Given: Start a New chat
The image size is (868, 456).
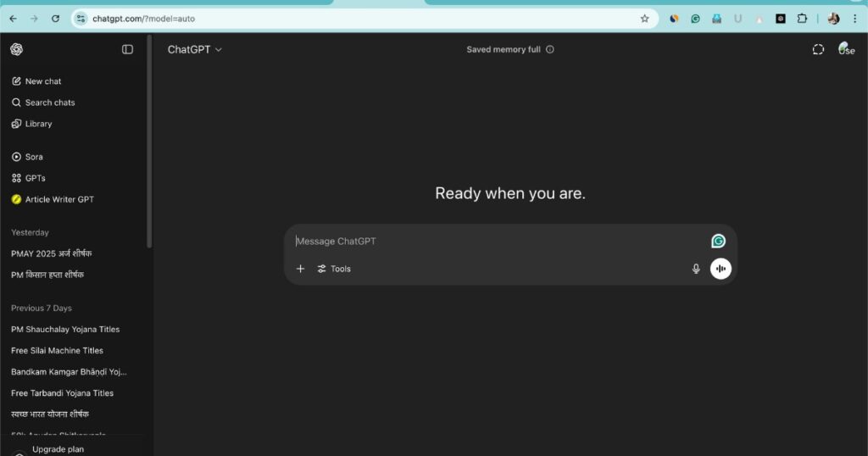Looking at the screenshot, I should click(x=36, y=81).
